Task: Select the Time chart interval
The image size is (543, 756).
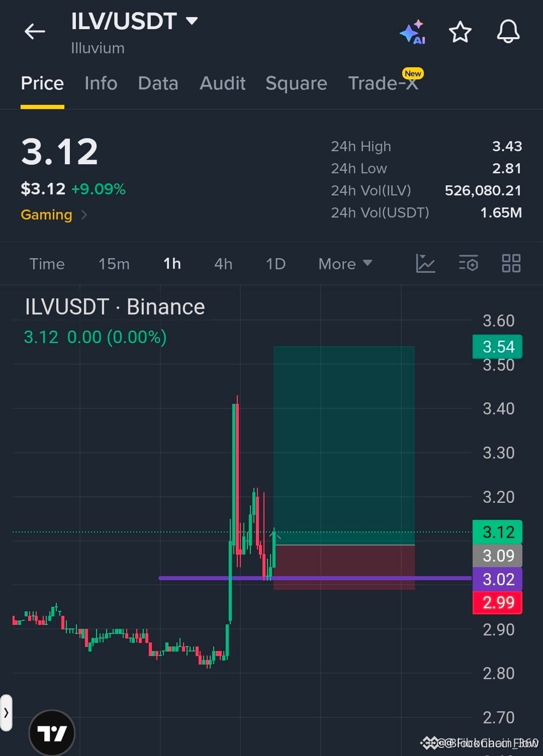Action: [x=47, y=264]
